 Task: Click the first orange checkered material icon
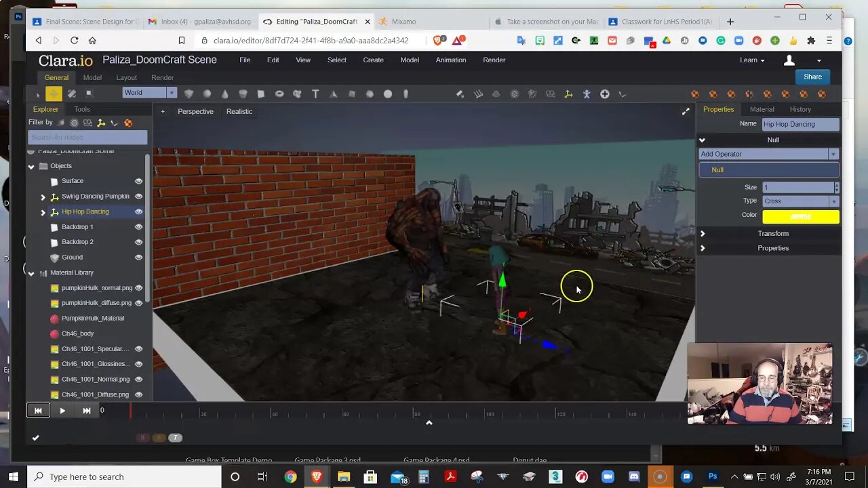click(x=695, y=94)
